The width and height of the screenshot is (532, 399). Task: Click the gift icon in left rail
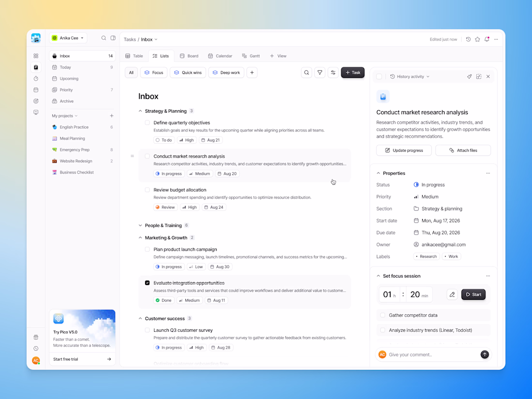point(36,337)
